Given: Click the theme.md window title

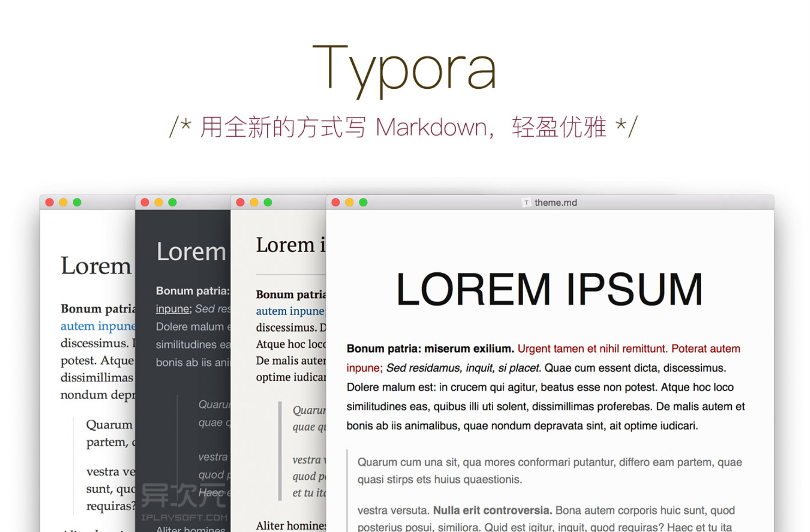Looking at the screenshot, I should [x=556, y=202].
